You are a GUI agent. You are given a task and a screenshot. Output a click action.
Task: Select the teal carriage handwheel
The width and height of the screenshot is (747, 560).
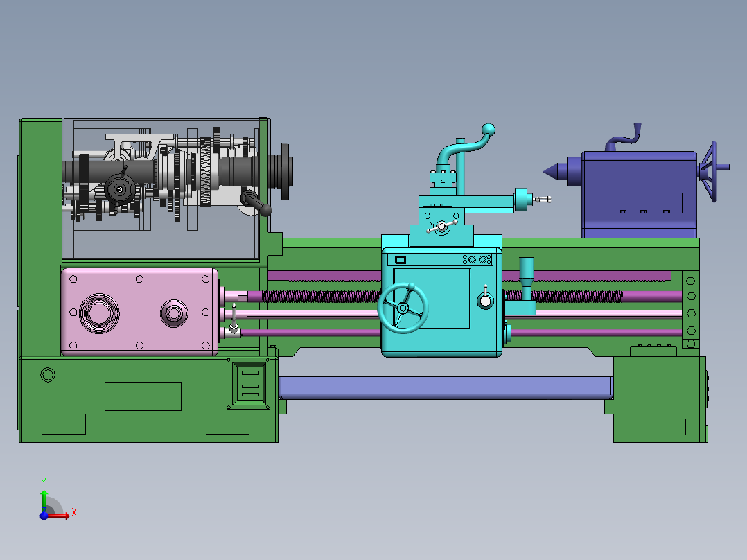click(403, 308)
